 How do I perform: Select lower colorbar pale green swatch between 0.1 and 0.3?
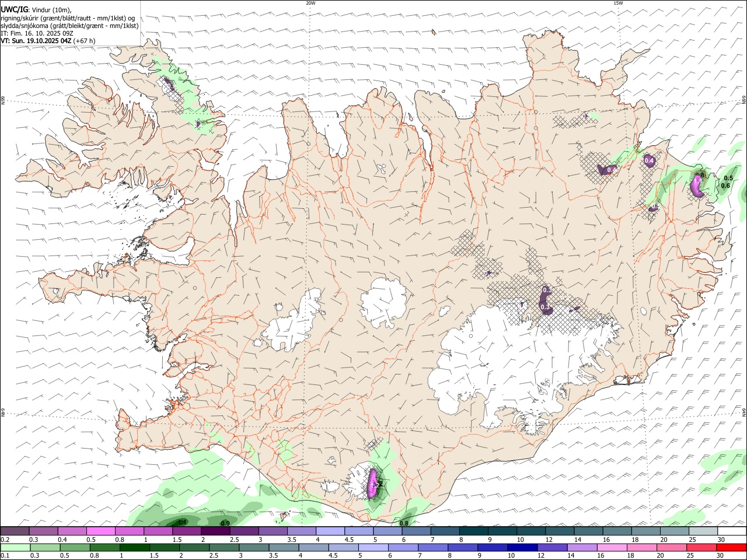coord(15,547)
